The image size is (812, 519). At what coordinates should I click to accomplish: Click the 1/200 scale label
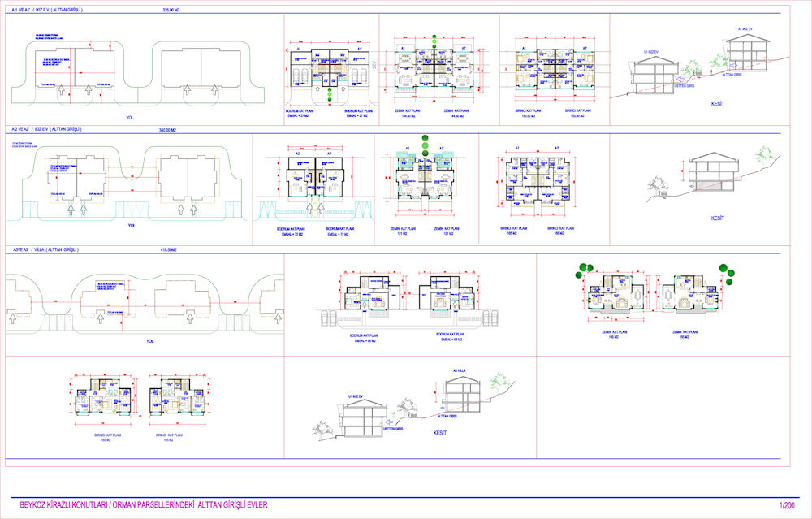tap(786, 506)
